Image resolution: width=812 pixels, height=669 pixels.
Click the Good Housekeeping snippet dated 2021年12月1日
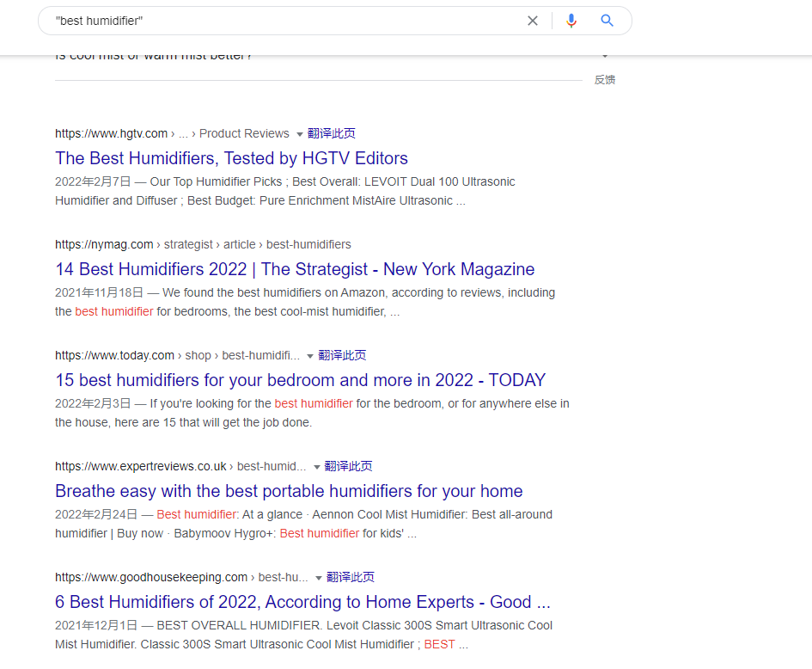click(x=303, y=635)
